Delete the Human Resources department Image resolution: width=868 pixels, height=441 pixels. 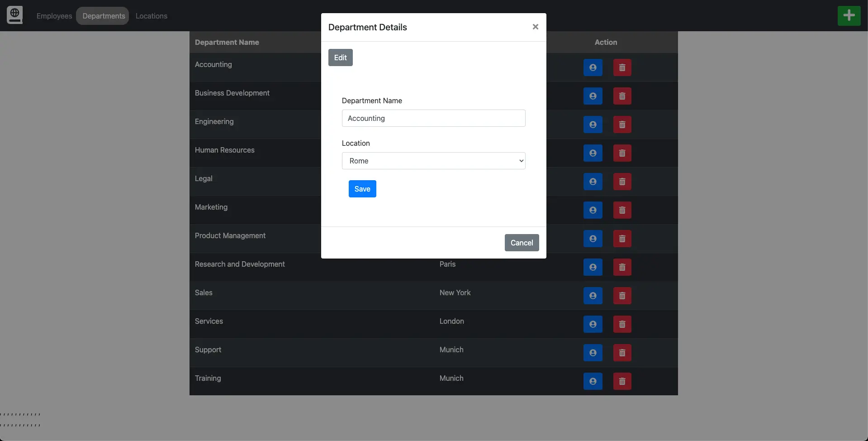[x=622, y=153]
